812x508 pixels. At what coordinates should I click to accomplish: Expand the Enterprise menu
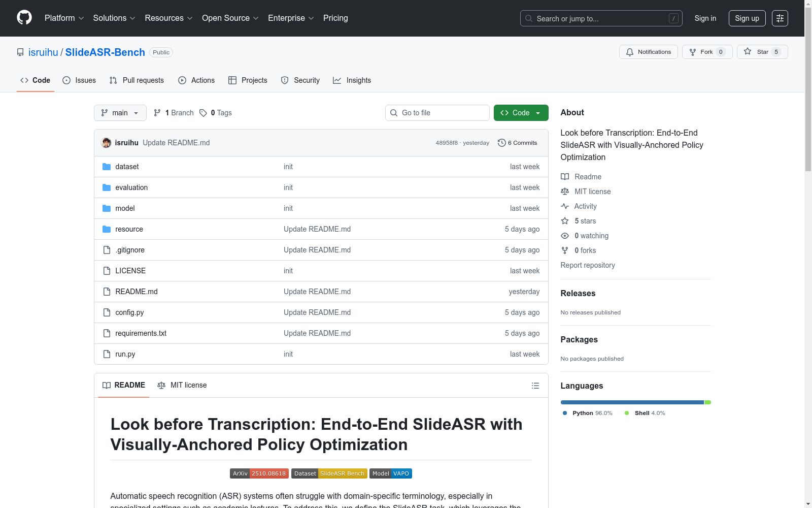click(291, 18)
